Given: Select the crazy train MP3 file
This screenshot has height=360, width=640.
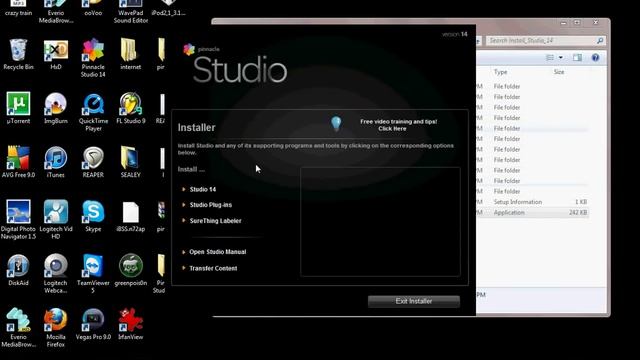Looking at the screenshot, I should coord(18,8).
